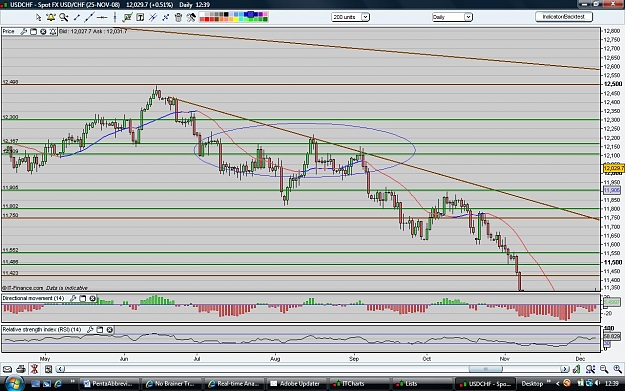This screenshot has width=625, height=391.
Task: Select the crossed lines drawing tool
Action: pyautogui.click(x=153, y=17)
